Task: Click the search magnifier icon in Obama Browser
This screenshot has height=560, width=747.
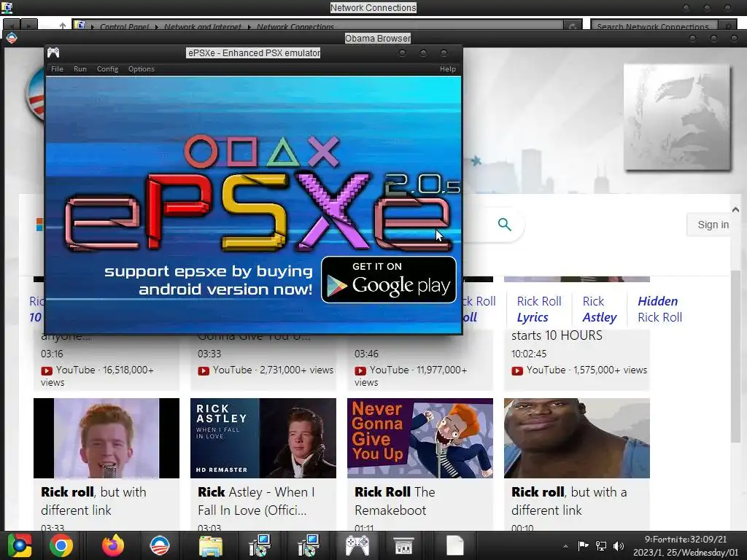Action: click(505, 224)
